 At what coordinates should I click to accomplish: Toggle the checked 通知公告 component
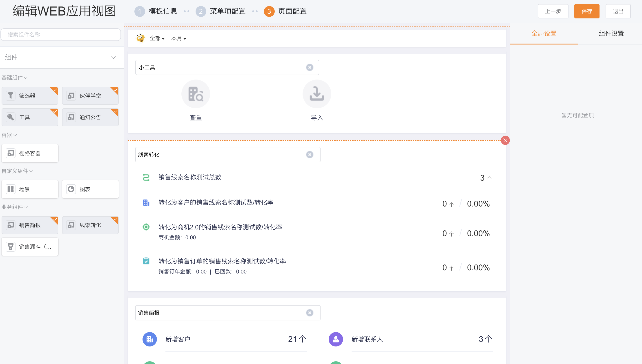point(90,117)
